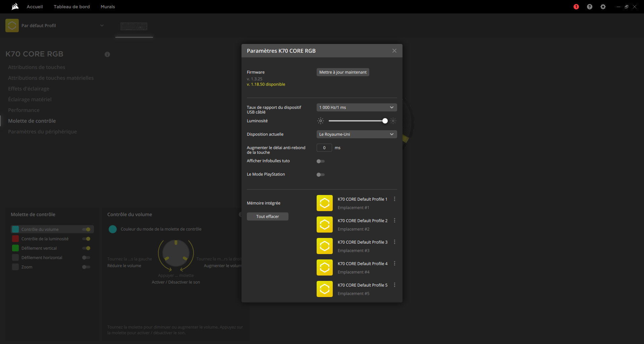Click the Tout effacer button
This screenshot has width=644, height=344.
point(268,216)
